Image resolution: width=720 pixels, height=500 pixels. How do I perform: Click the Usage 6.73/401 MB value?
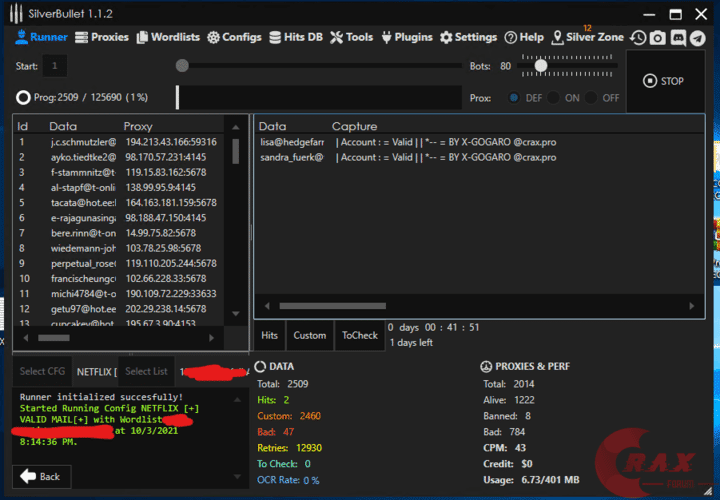tap(550, 480)
